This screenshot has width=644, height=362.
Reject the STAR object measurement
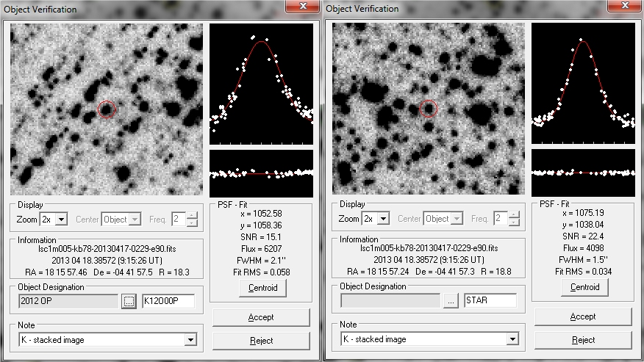click(x=583, y=341)
